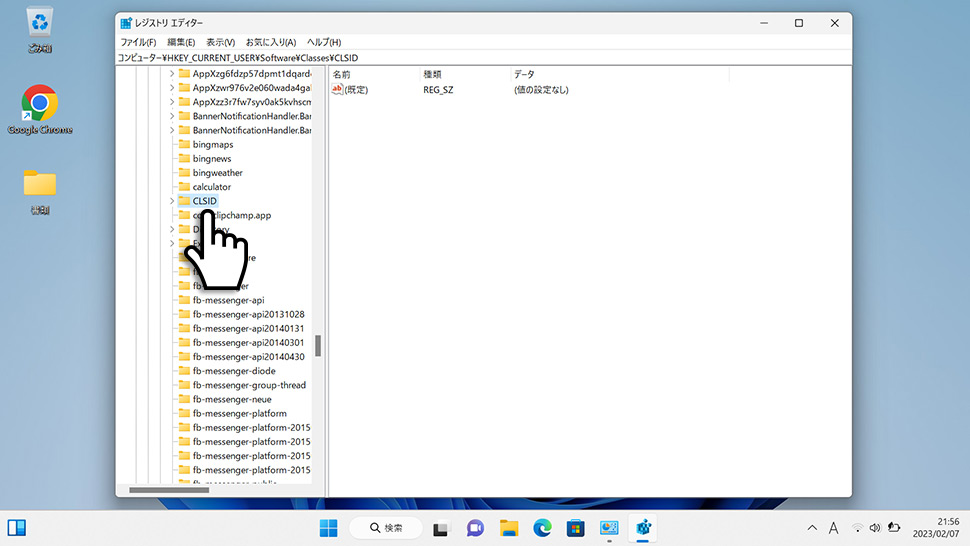The width and height of the screenshot is (970, 546).
Task: Select fb-messenger-api20131028 key
Action: tap(248, 315)
